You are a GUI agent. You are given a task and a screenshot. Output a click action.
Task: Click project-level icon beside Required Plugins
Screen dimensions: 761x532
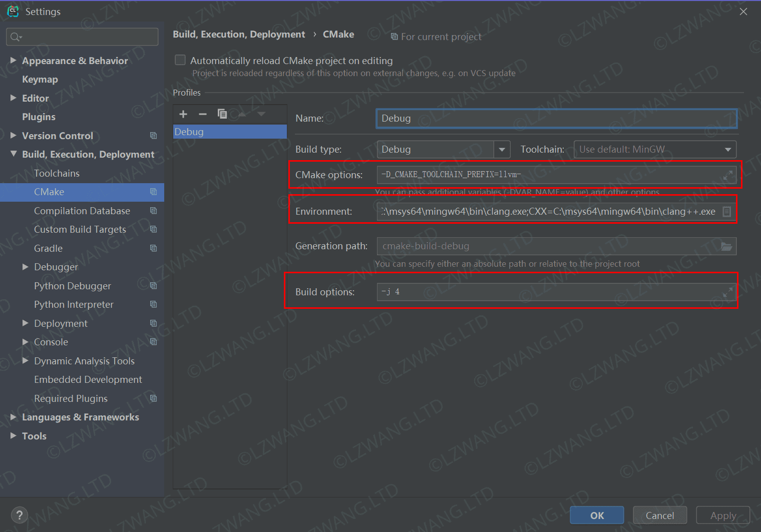[153, 398]
